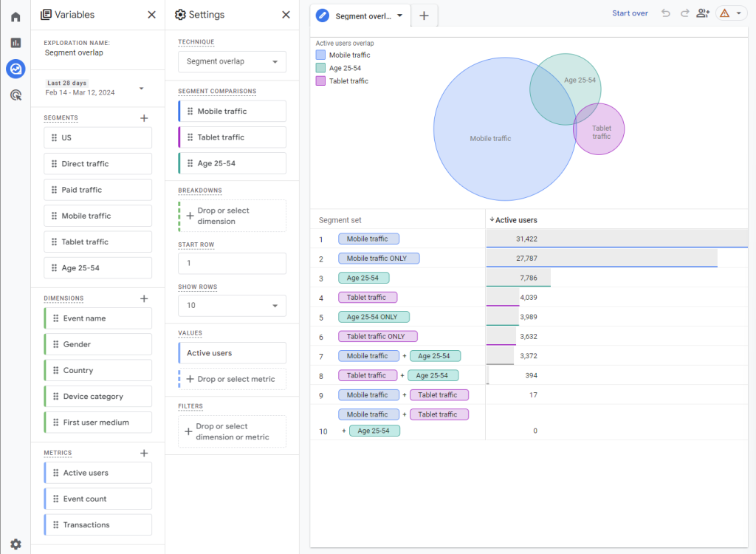The image size is (756, 554).
Task: Click the Tablet traffic legend color swatch
Action: (320, 81)
